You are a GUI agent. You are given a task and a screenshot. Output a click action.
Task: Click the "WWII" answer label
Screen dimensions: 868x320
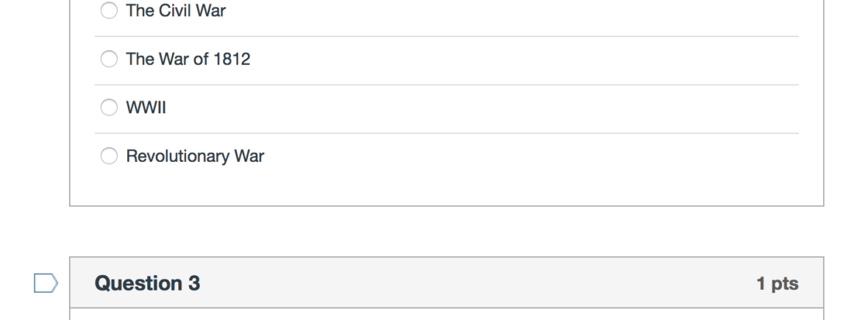[x=146, y=108]
